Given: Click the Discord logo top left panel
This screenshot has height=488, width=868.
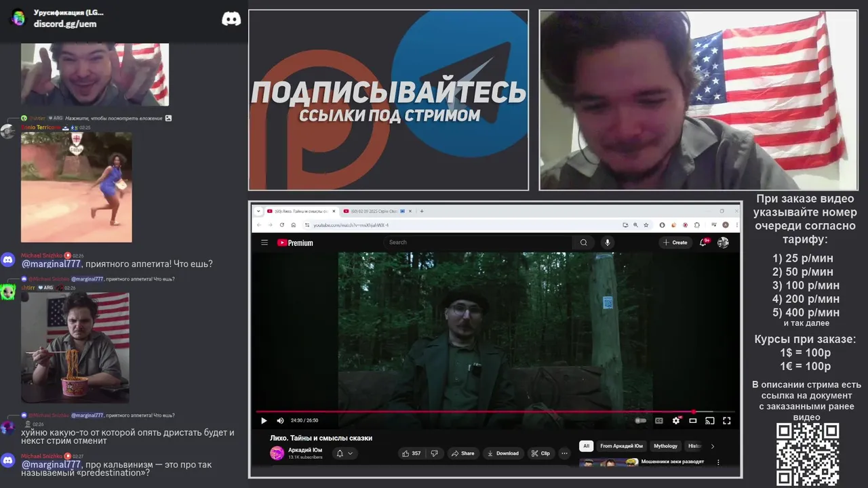Looking at the screenshot, I should [x=231, y=19].
